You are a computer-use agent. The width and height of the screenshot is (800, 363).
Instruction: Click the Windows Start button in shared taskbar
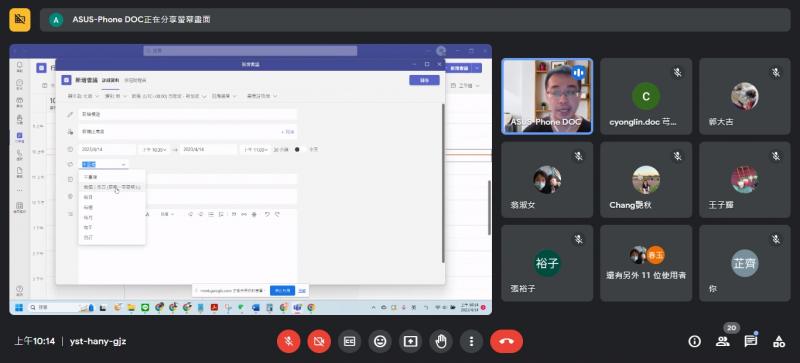point(19,307)
